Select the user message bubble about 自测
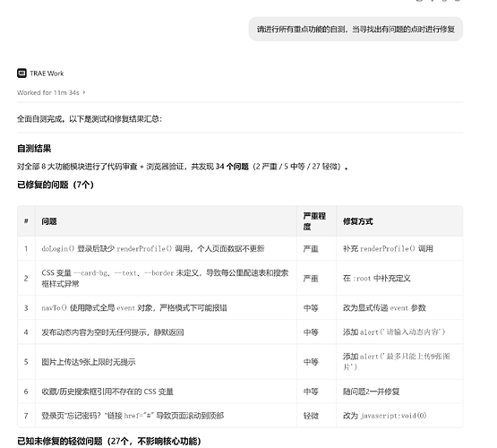497x448 pixels. coord(356,30)
